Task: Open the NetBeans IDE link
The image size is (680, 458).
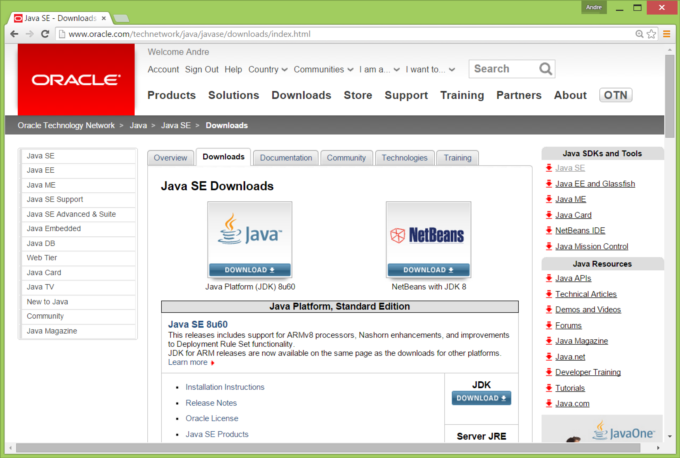Action: pyautogui.click(x=580, y=231)
